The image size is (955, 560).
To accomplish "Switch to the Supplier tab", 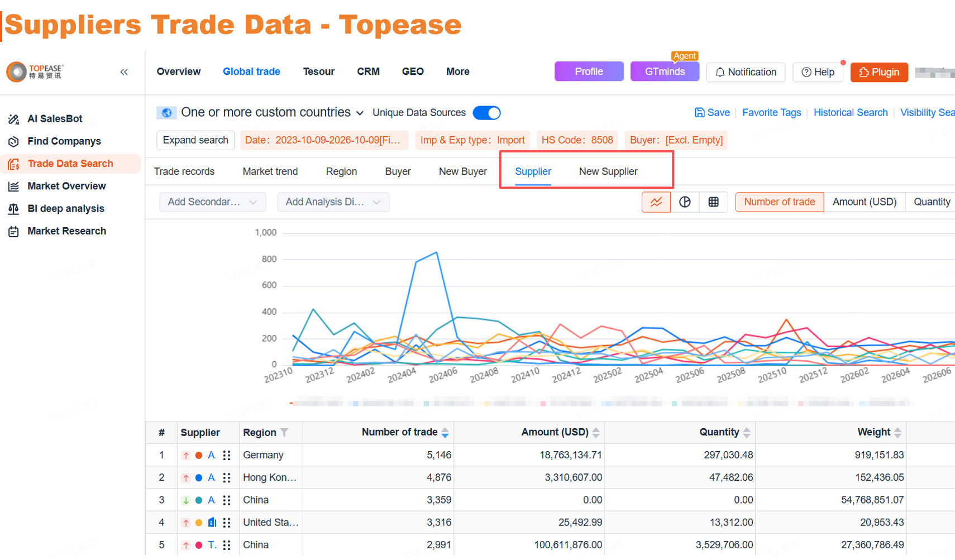I will click(x=533, y=171).
